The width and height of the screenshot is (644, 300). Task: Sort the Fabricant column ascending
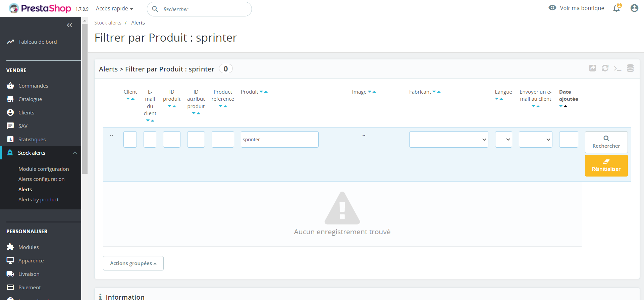click(439, 92)
